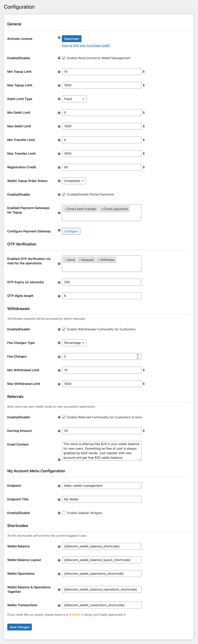The width and height of the screenshot is (198, 644).
Task: Remove the Send OTP operation tag
Action: tap(66, 260)
